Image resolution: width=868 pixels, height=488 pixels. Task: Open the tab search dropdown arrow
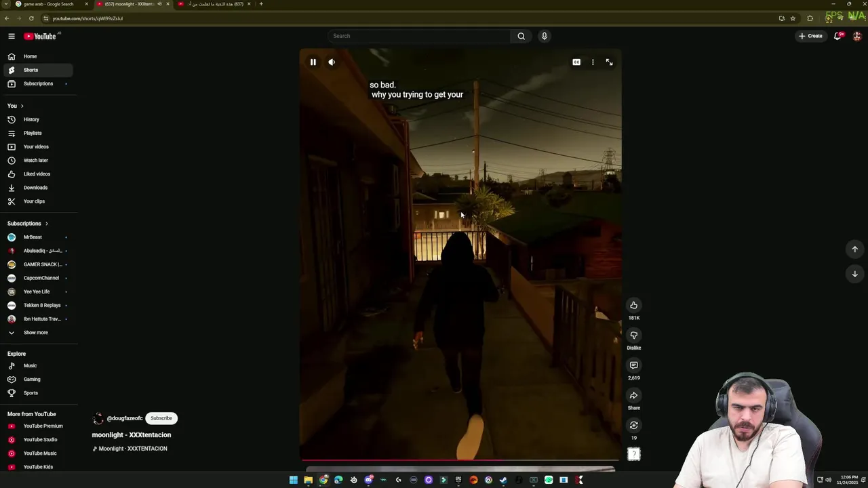click(x=7, y=4)
